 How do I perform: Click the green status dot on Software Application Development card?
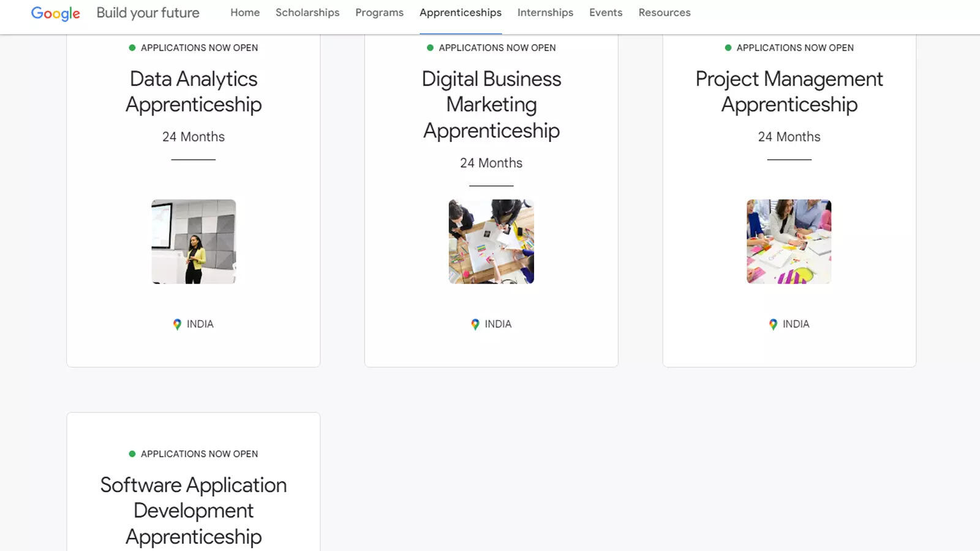(132, 454)
